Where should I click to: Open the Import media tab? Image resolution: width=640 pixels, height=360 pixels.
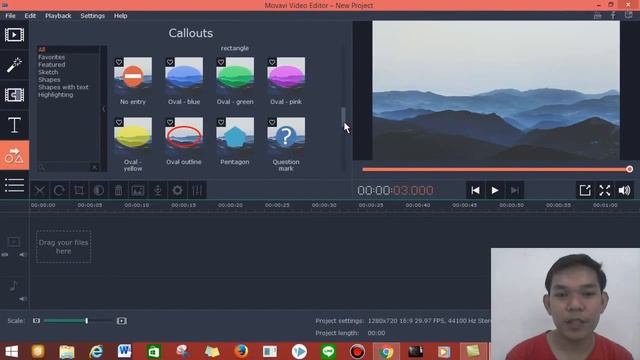(14, 35)
